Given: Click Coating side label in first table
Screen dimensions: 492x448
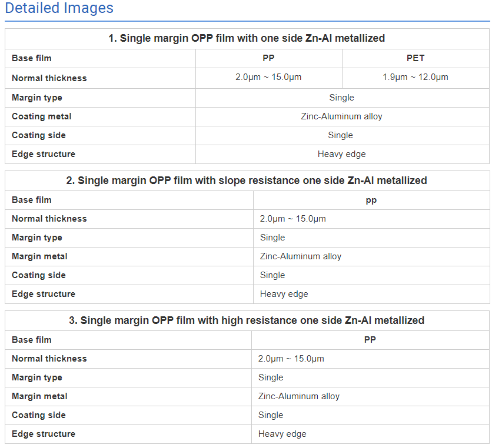Looking at the screenshot, I should click(39, 135).
